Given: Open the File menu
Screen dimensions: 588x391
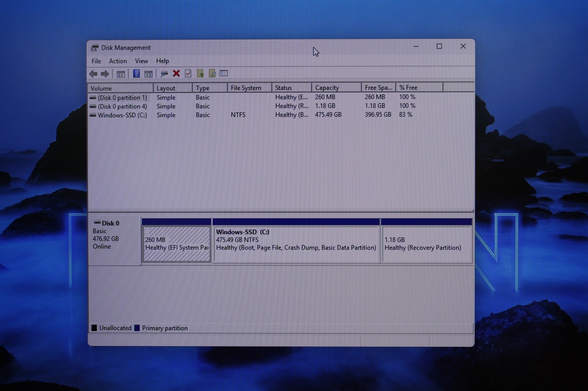Looking at the screenshot, I should [96, 61].
